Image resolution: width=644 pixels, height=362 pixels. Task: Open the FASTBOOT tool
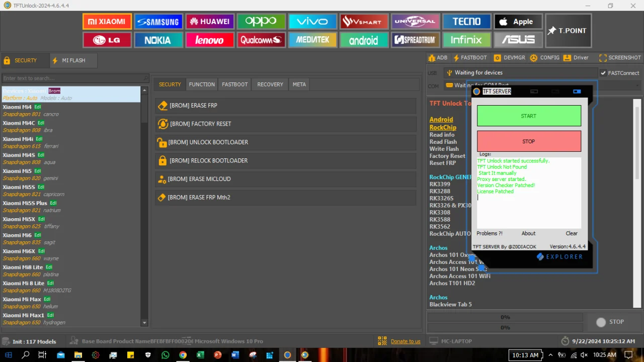pos(470,58)
